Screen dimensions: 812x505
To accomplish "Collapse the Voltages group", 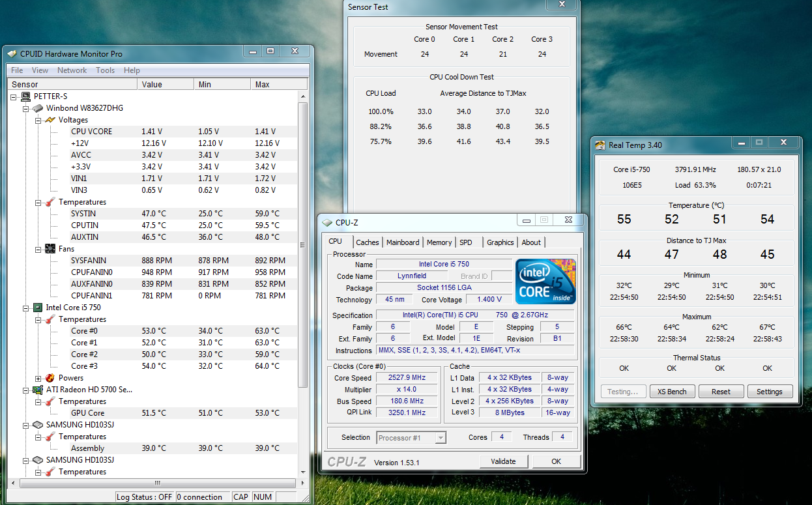I will pyautogui.click(x=39, y=120).
